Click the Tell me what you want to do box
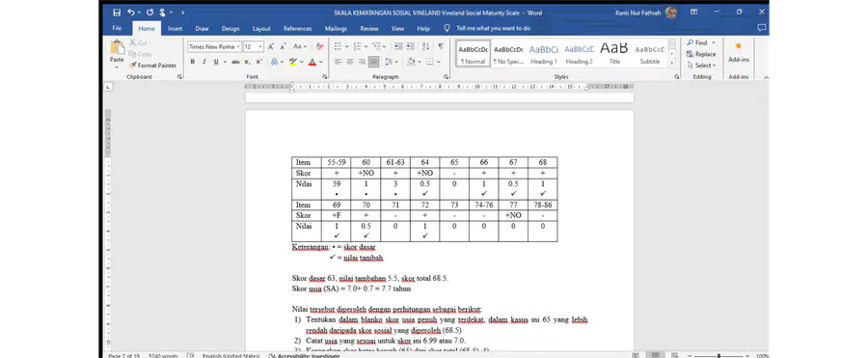The width and height of the screenshot is (868, 358). 493,28
